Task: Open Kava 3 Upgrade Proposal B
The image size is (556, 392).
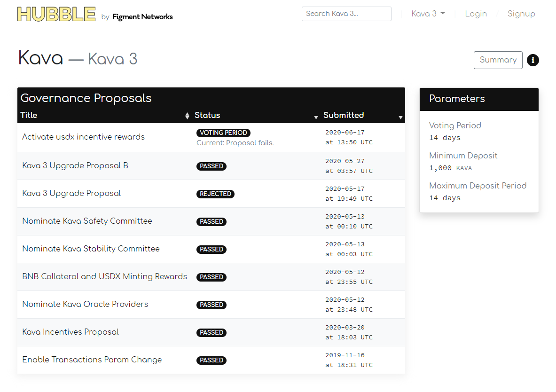Action: 75,165
